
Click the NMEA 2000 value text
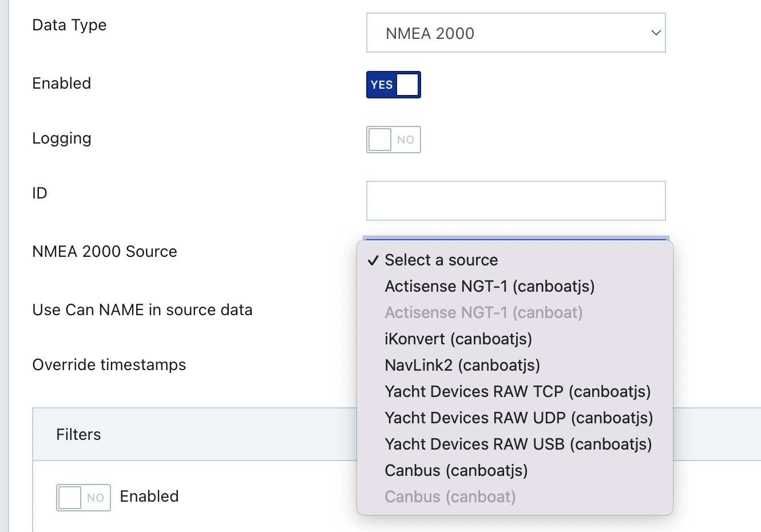tap(430, 33)
